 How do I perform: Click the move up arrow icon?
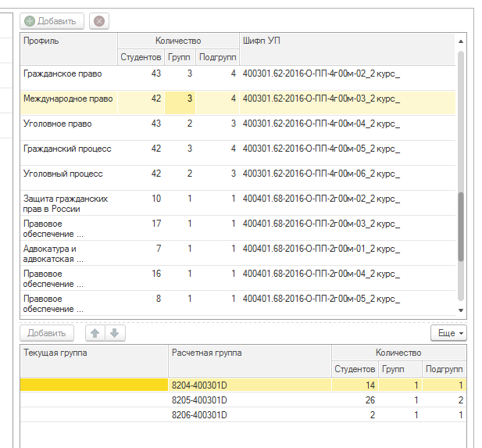[96, 333]
